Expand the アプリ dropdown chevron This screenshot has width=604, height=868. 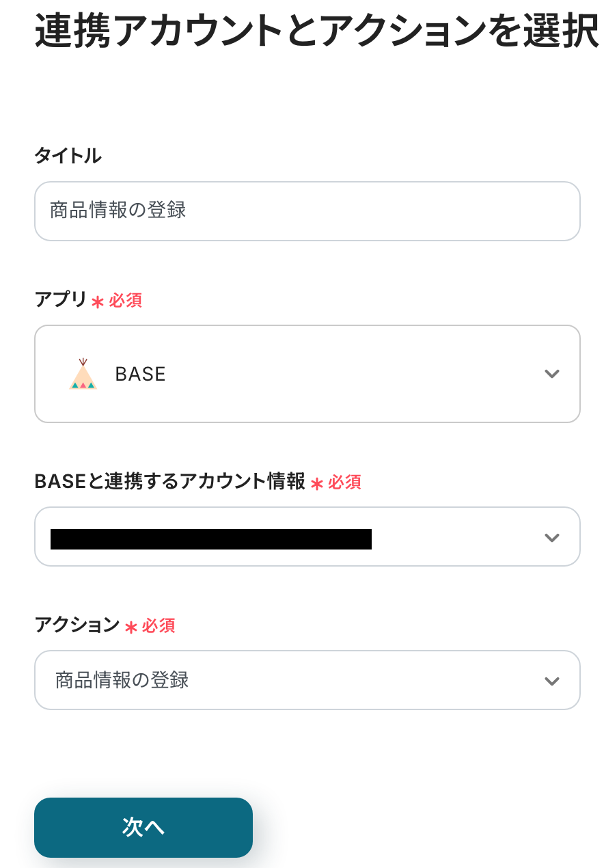click(551, 374)
